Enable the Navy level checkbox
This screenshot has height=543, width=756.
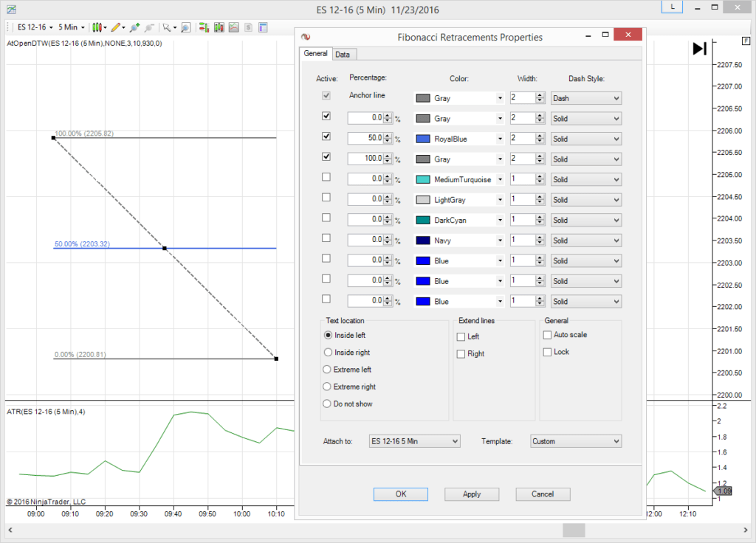(326, 238)
